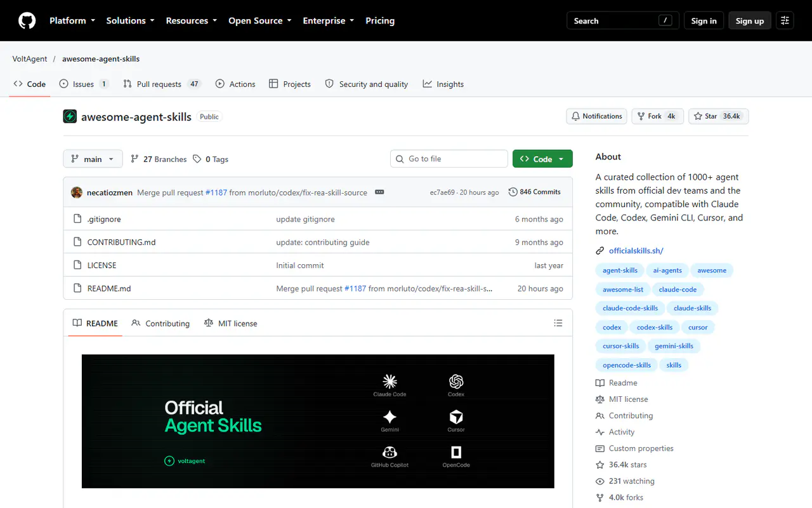Switch to the Pull requests tab
The height and width of the screenshot is (508, 812).
pyautogui.click(x=162, y=84)
